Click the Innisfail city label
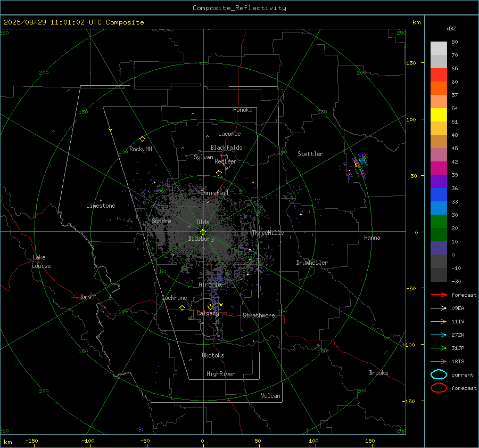The width and height of the screenshot is (479, 448). (x=215, y=193)
